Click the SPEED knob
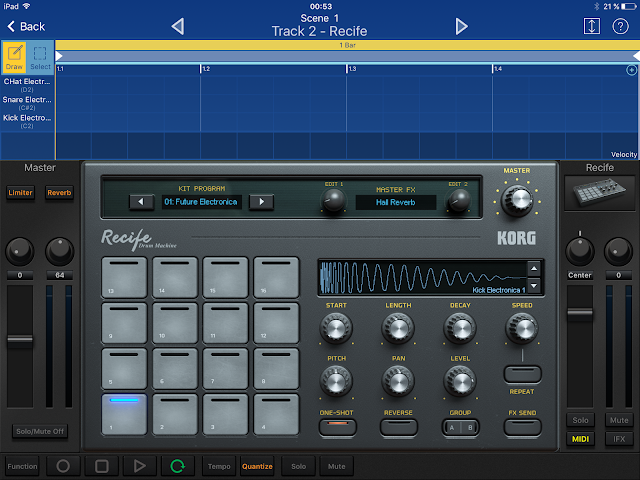The width and height of the screenshot is (640, 480). [522, 329]
